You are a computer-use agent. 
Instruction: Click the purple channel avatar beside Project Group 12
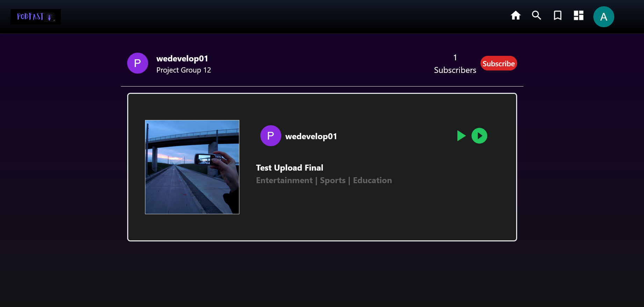point(137,63)
